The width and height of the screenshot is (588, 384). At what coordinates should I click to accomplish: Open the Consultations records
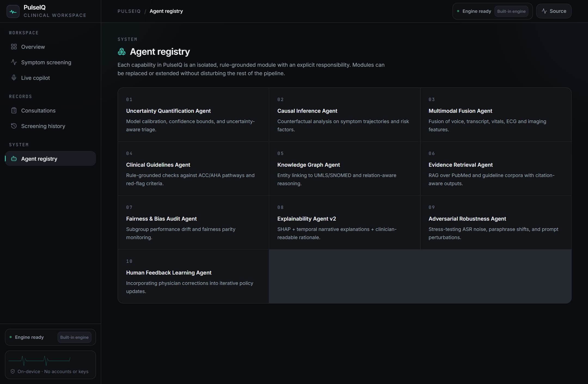[x=50, y=111]
